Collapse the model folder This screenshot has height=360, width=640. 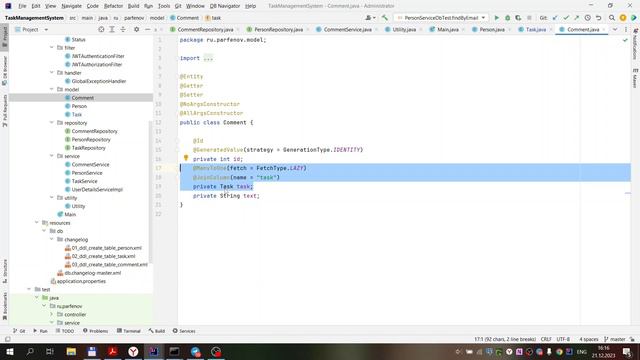(x=52, y=89)
